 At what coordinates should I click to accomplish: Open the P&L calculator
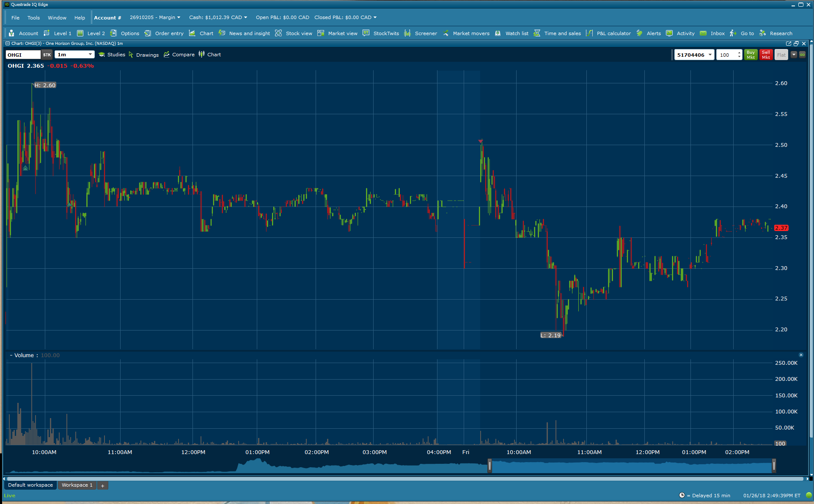click(x=609, y=33)
